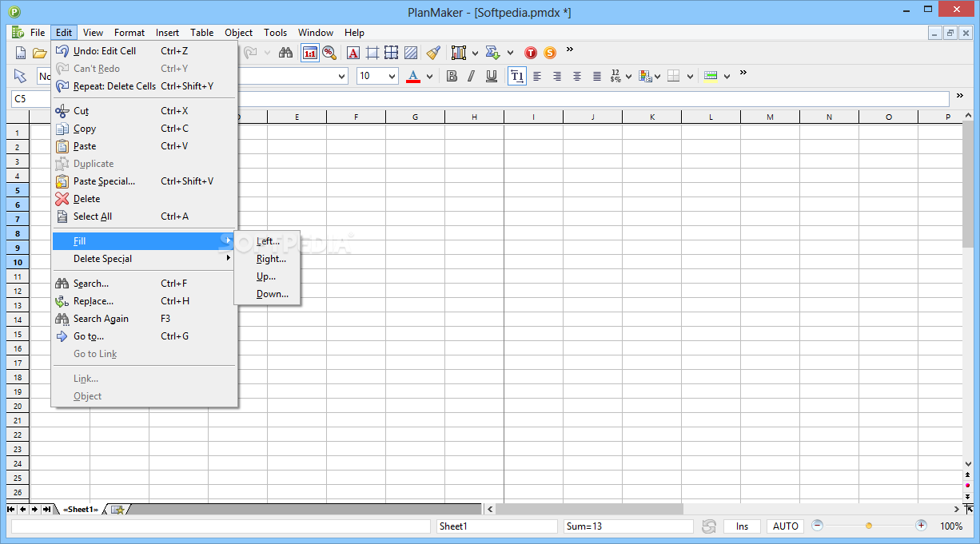Screen dimensions: 980x544
Task: Click the orange S round icon
Action: 550,53
